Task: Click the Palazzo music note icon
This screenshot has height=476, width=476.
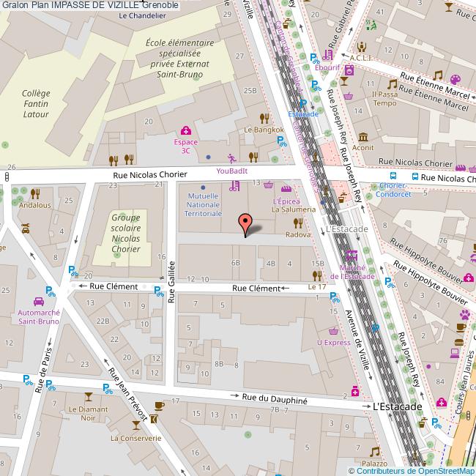Action: click(374, 452)
